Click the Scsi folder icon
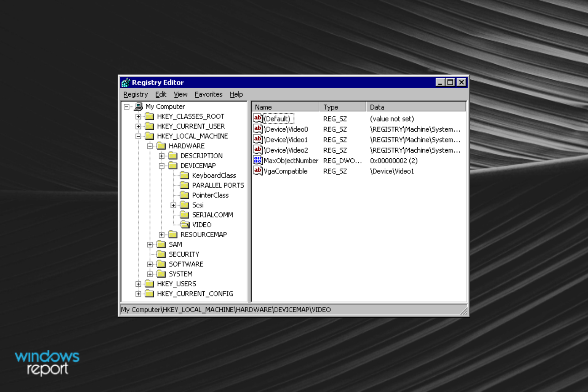The height and width of the screenshot is (392, 588). tap(184, 205)
